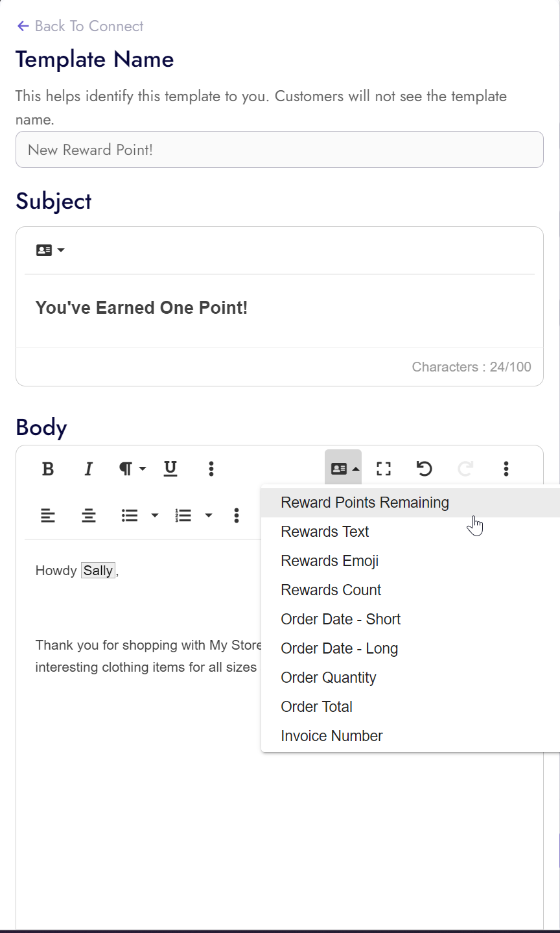Open the overflow menu on second toolbar row
560x933 pixels.
click(237, 515)
